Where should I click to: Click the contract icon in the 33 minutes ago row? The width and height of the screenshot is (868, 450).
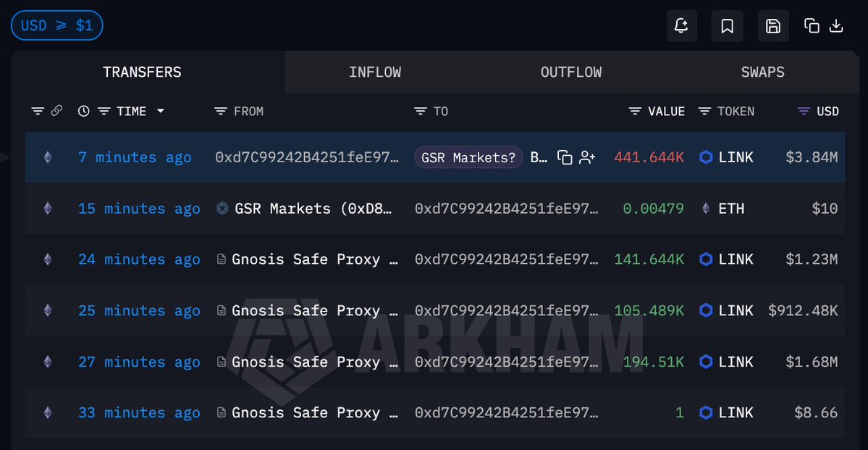[222, 413]
